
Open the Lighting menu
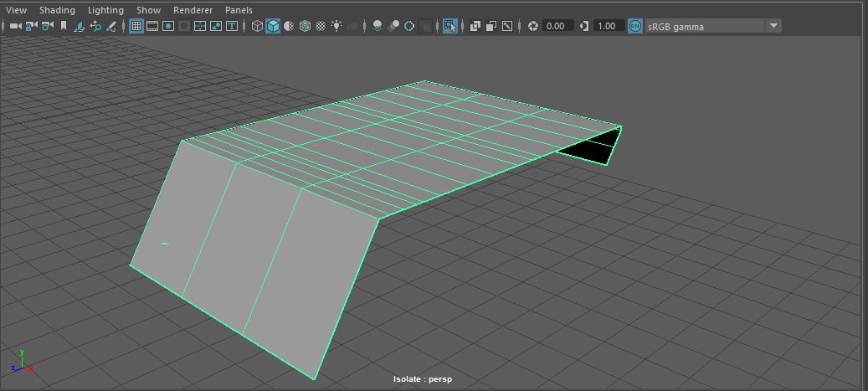(x=105, y=10)
